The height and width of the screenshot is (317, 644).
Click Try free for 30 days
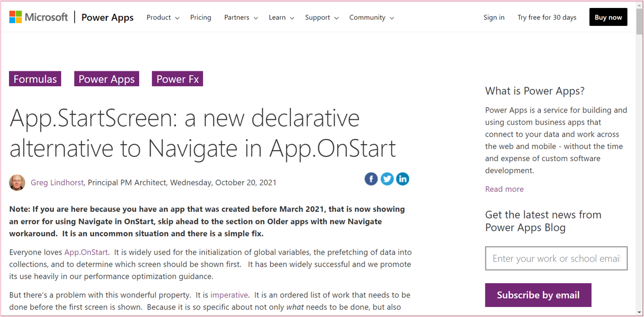click(547, 17)
